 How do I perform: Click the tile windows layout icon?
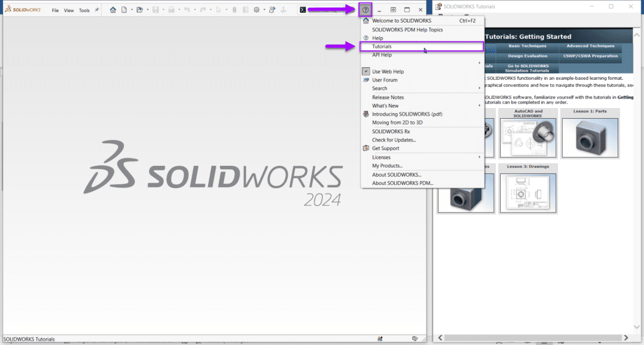click(x=393, y=10)
